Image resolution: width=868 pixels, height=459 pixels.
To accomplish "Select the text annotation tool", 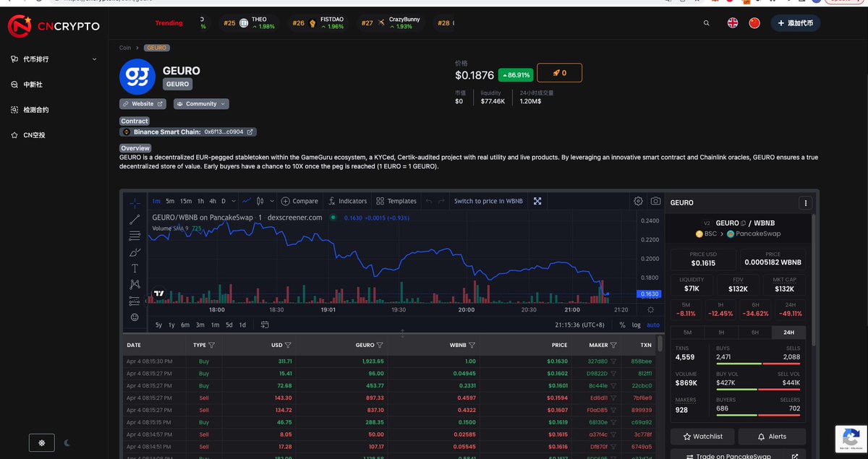I will (135, 268).
